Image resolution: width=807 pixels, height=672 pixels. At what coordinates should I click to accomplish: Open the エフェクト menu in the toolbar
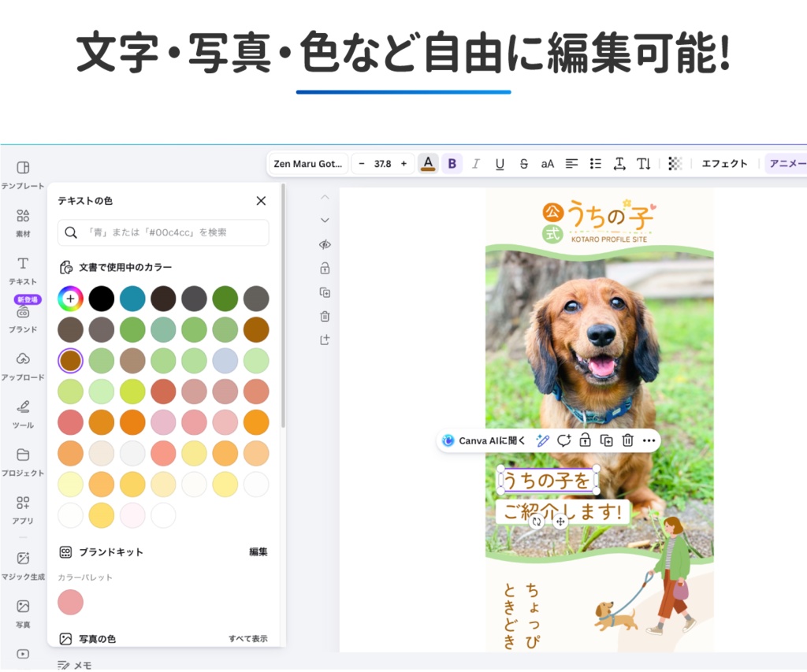pos(724,163)
